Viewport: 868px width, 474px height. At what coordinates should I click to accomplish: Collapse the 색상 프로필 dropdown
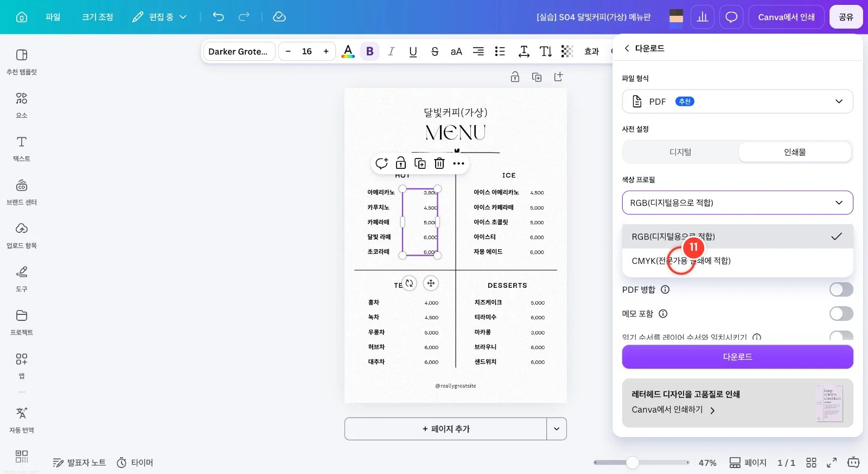coord(737,203)
